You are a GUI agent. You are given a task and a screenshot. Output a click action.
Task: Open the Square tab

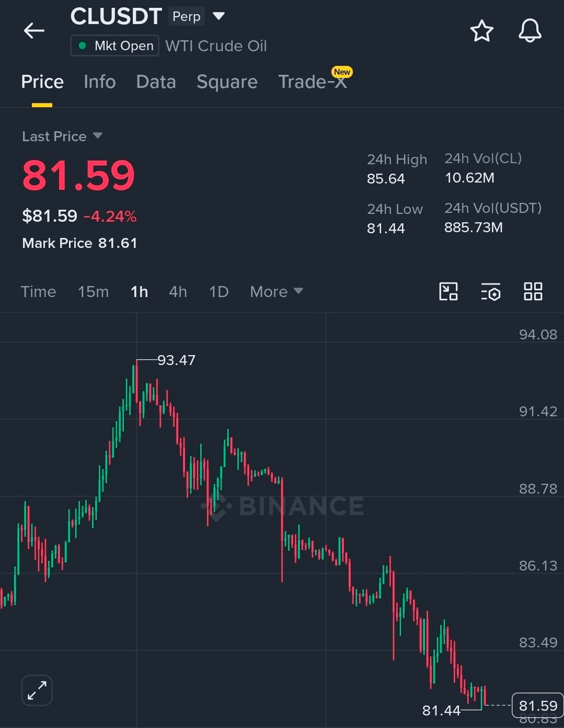(x=227, y=82)
